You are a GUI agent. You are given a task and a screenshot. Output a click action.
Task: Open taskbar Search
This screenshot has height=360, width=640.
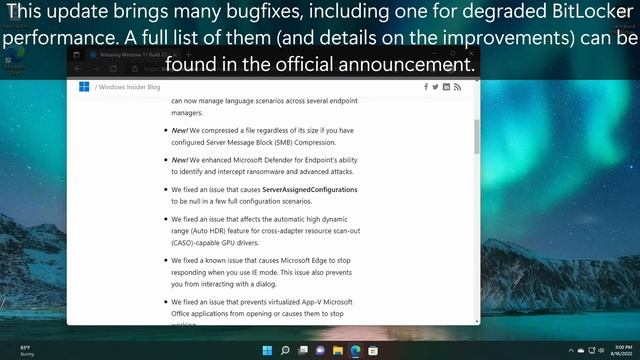285,350
